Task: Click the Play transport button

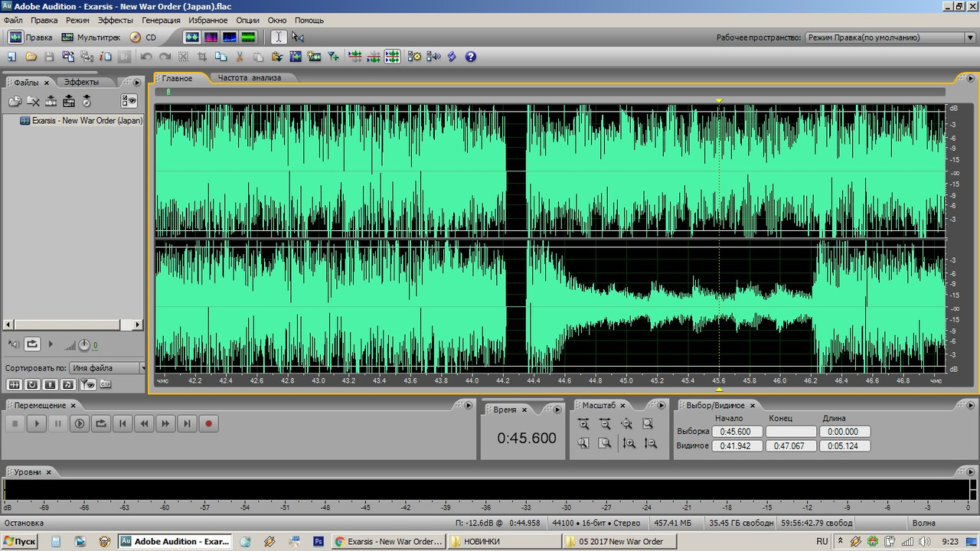Action: coord(36,423)
